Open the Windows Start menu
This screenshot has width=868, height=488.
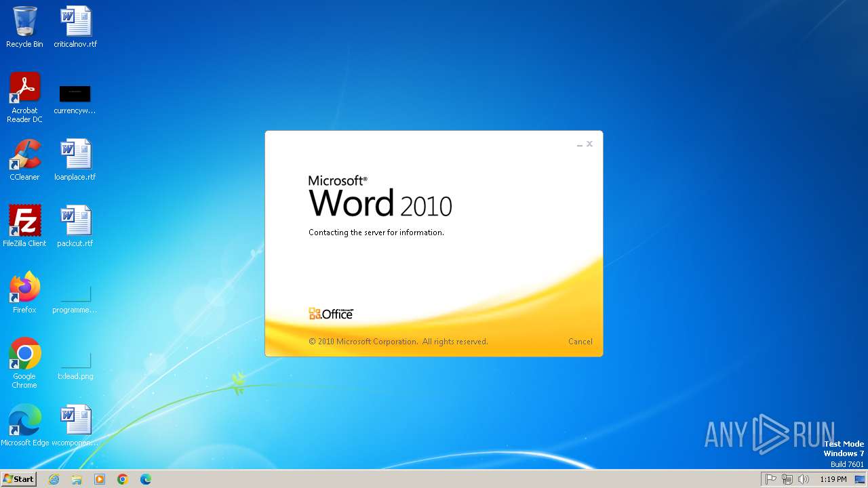coord(18,479)
